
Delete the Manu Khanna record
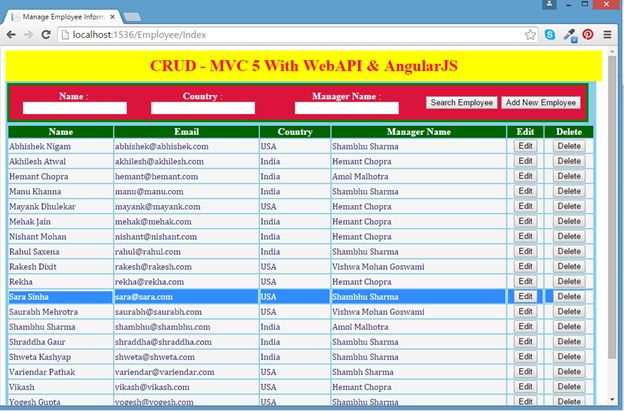(x=569, y=191)
